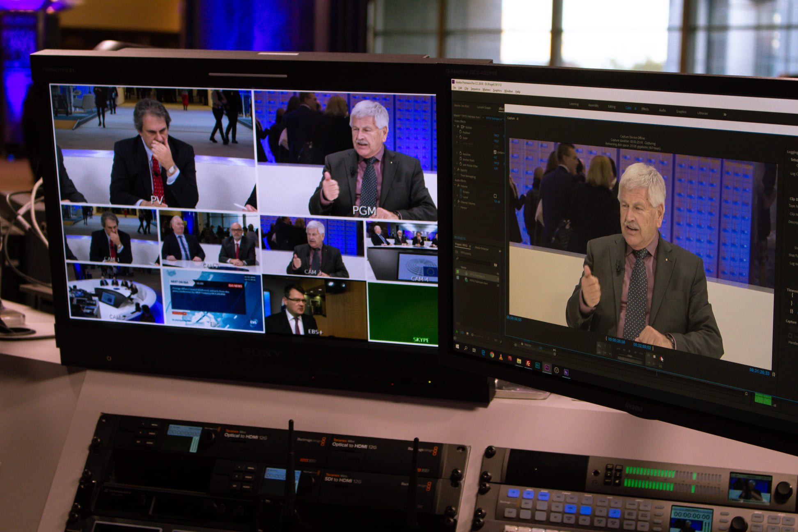Open the Markers menu
The width and height of the screenshot is (798, 532).
pyautogui.click(x=486, y=90)
